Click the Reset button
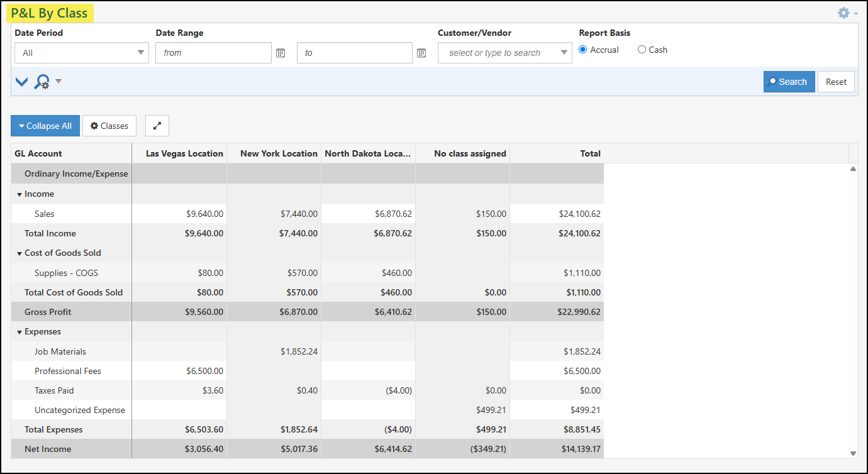The width and height of the screenshot is (868, 474). click(x=836, y=82)
